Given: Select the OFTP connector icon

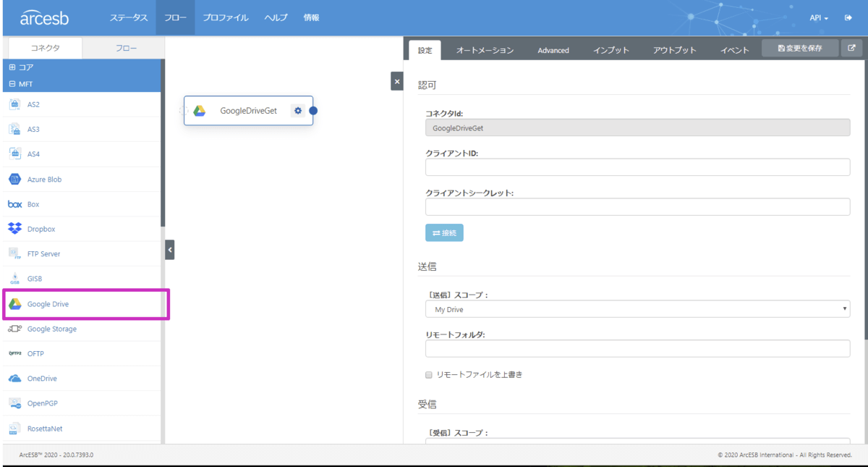Looking at the screenshot, I should tap(14, 353).
